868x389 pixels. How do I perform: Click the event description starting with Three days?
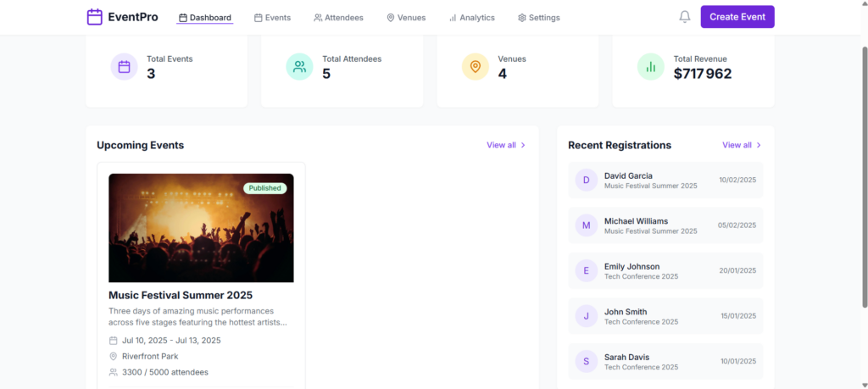[198, 316]
